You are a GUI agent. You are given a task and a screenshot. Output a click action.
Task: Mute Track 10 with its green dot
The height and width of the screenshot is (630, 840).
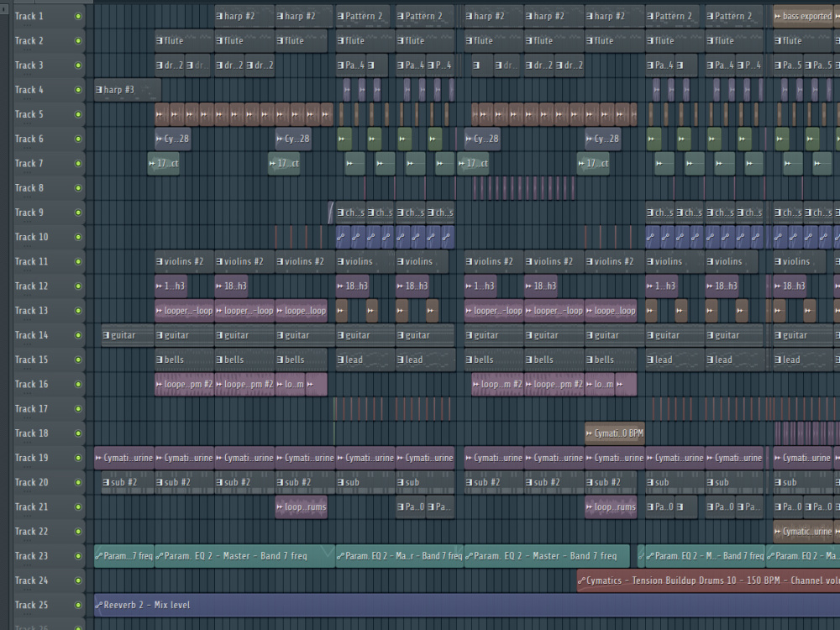point(78,237)
